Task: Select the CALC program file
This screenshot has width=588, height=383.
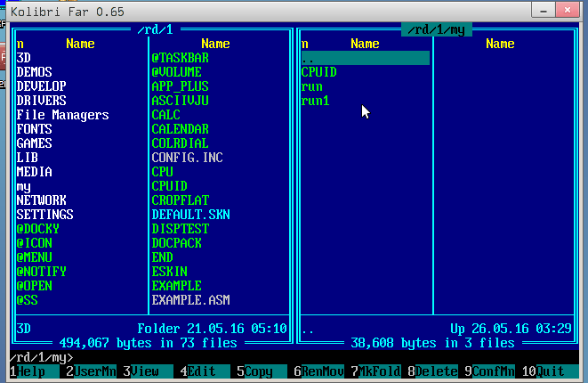Action: pos(166,115)
